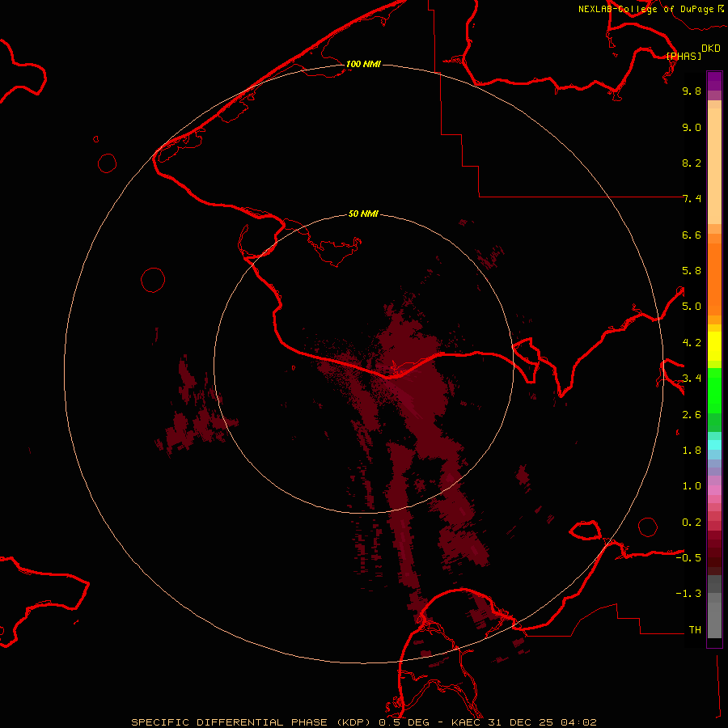Screen dimensions: 728x728
Task: Click the 0.2 scale label
Action: (692, 523)
